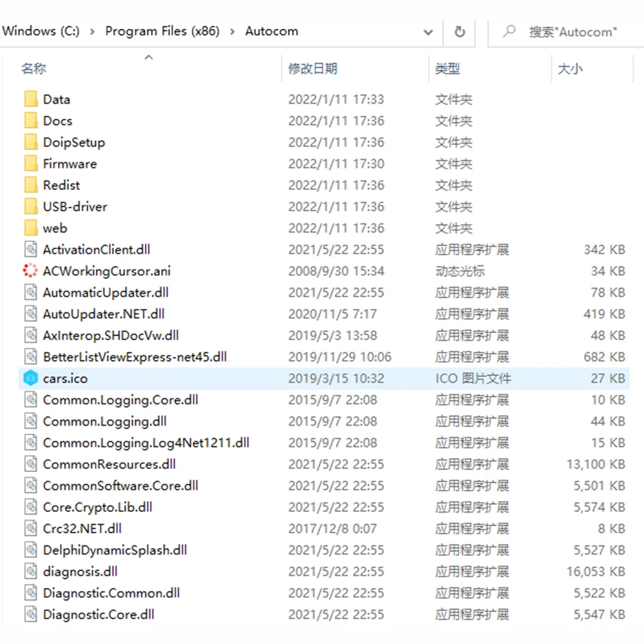Expand the chevron after Windows (C:)
The image size is (644, 644).
click(92, 32)
